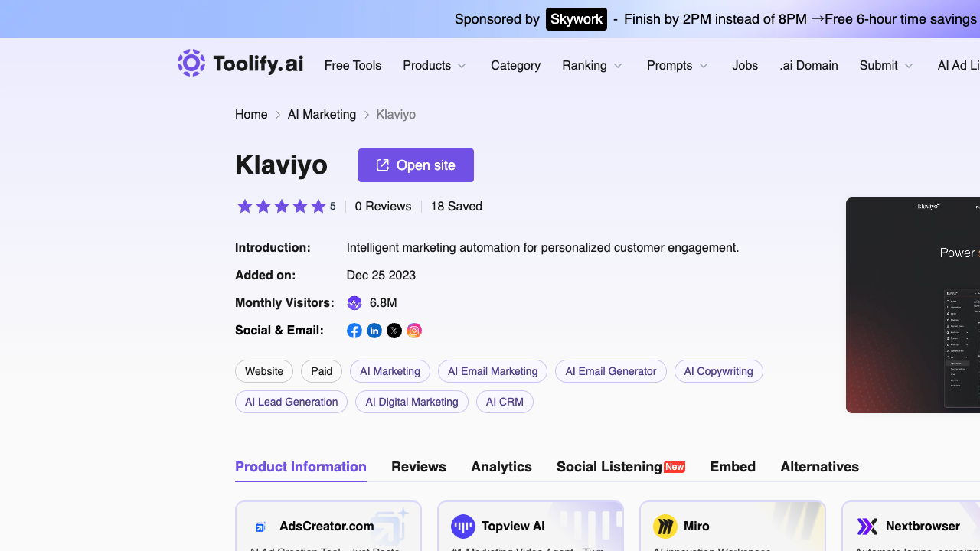The image size is (980, 551).
Task: Click the 18 Saved text
Action: click(456, 207)
